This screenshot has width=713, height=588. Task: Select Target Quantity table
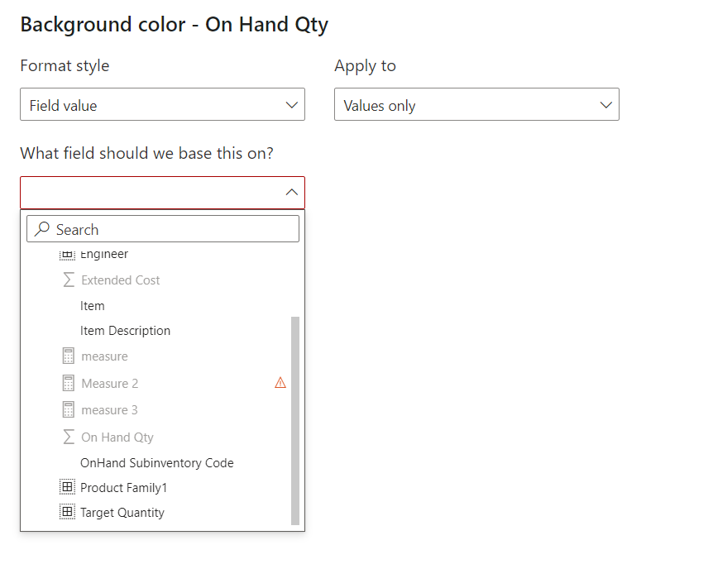point(122,513)
